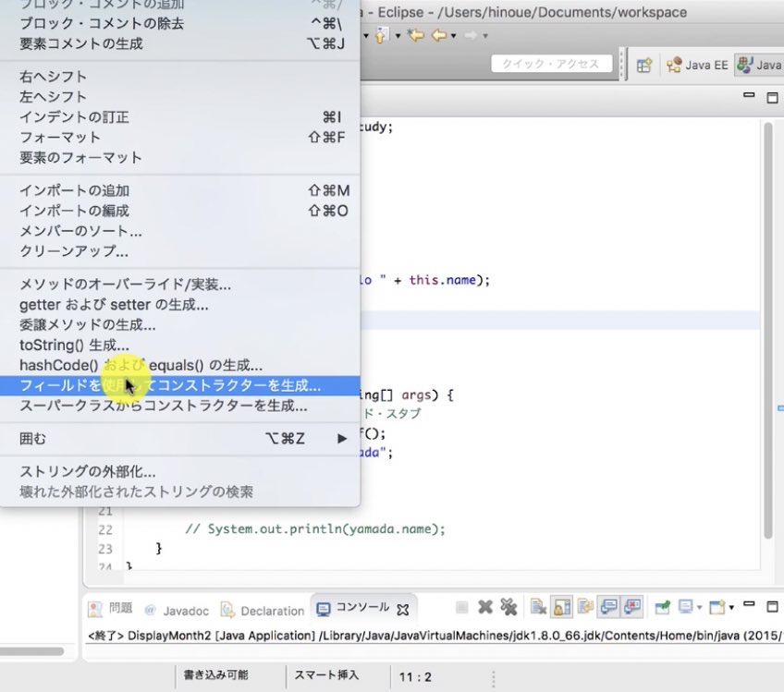
Task: Click the Display Selected Console icon
Action: [x=686, y=607]
